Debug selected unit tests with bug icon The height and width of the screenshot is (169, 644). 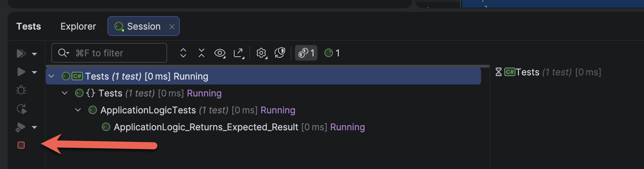coord(21,90)
